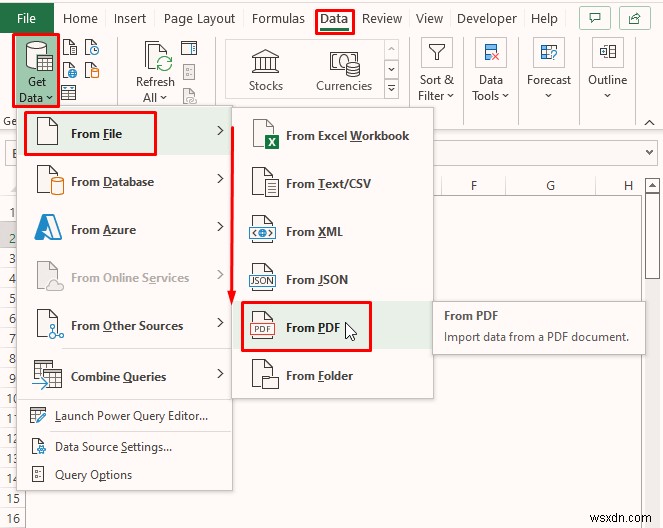
Task: Expand the formula bar dropdown arrow
Action: (x=649, y=152)
